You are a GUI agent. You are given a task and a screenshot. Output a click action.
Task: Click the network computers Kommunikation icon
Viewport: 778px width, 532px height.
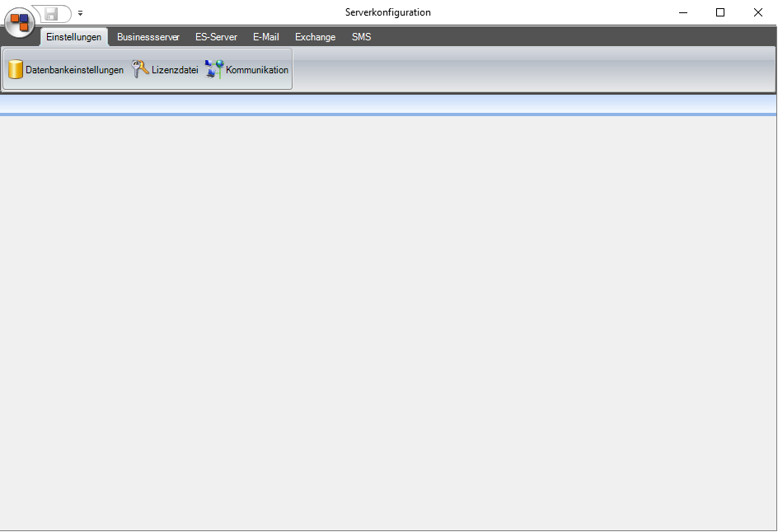pos(214,70)
